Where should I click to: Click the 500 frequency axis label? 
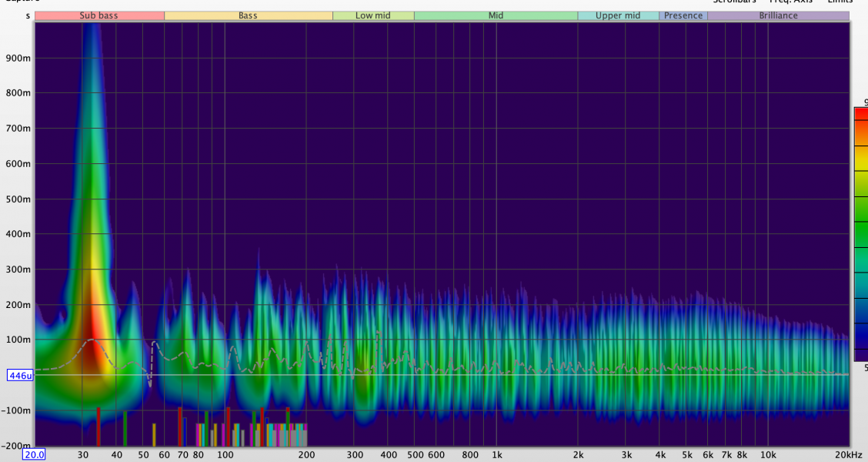(x=415, y=455)
